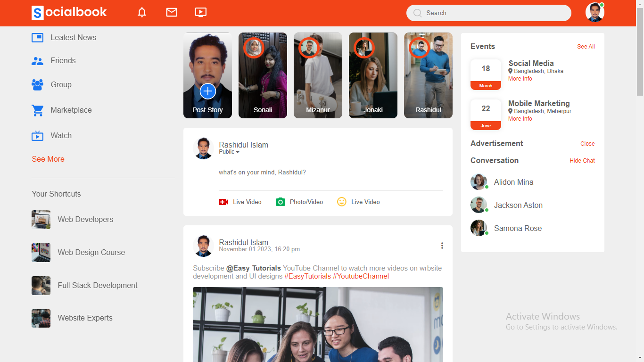Open Sonali's story card
644x362 pixels.
(263, 75)
